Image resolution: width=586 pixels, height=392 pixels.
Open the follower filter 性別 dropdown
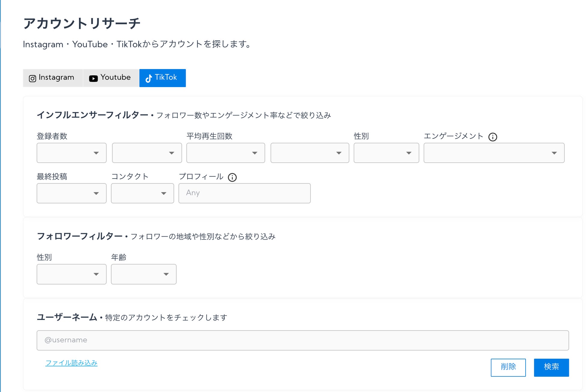pyautogui.click(x=72, y=274)
